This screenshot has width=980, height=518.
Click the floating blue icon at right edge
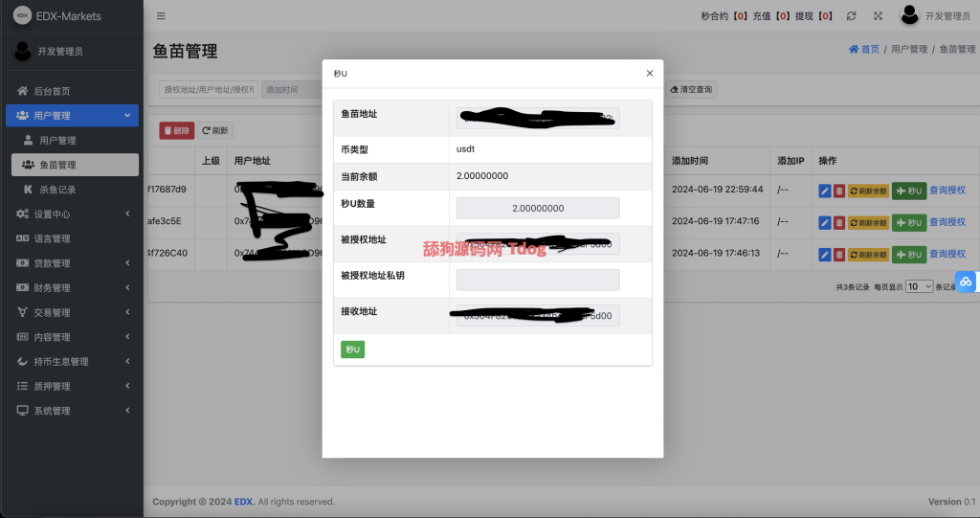click(x=966, y=282)
